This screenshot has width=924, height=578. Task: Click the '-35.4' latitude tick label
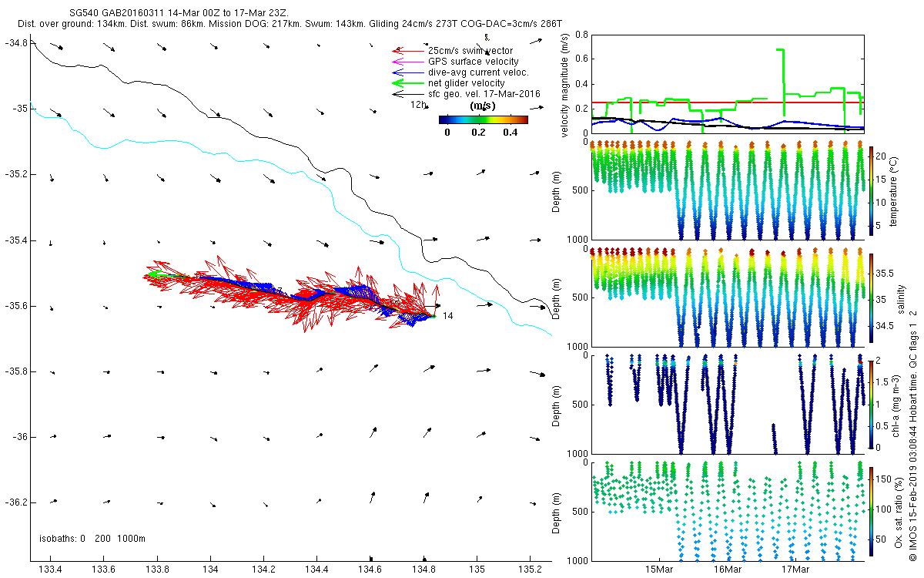pos(16,240)
